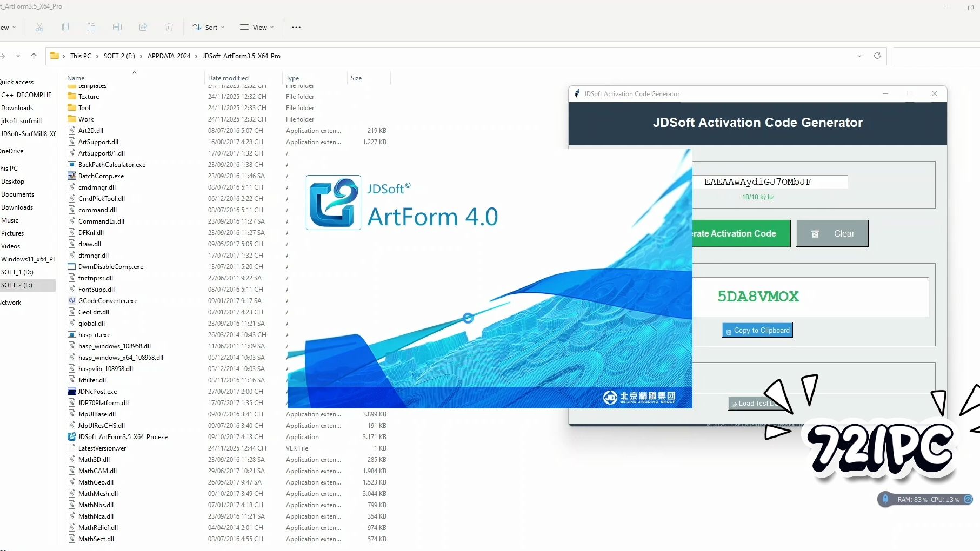Open the See more options menu
Screen dimensions: 980x551
296,28
